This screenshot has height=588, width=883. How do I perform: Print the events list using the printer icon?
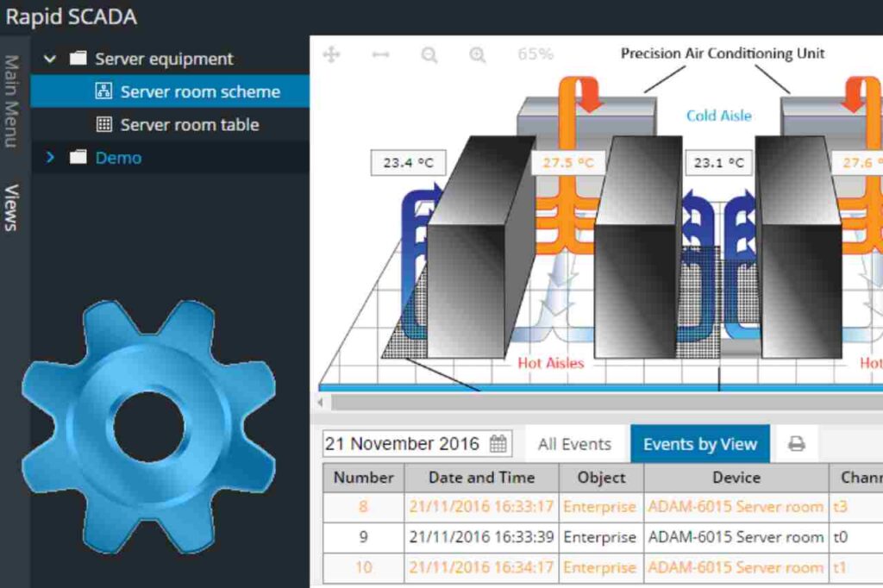[x=798, y=443]
